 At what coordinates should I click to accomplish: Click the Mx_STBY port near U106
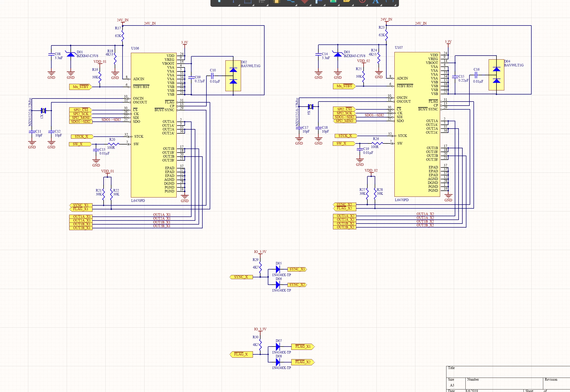81,87
